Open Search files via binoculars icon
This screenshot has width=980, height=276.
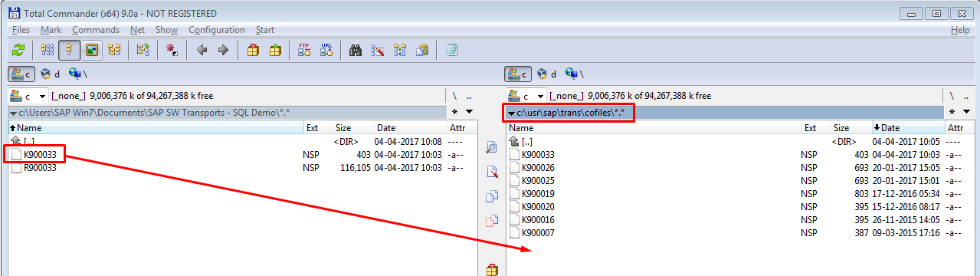[356, 50]
